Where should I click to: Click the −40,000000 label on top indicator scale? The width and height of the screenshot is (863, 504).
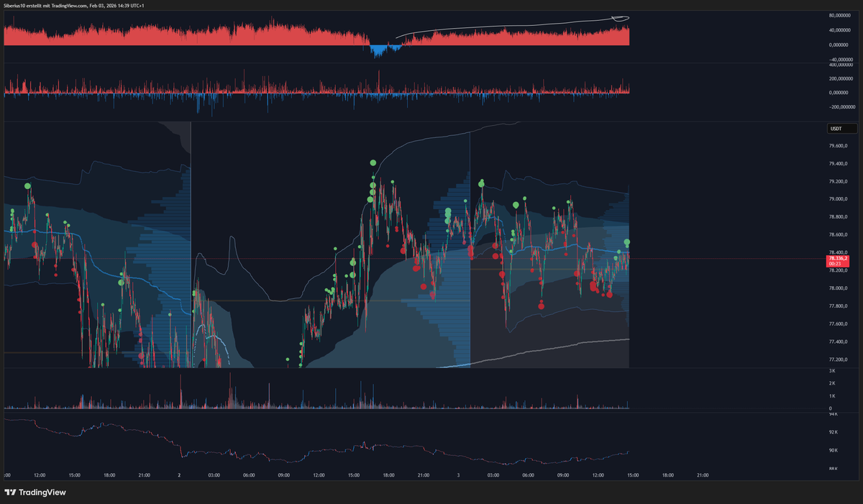click(x=841, y=60)
